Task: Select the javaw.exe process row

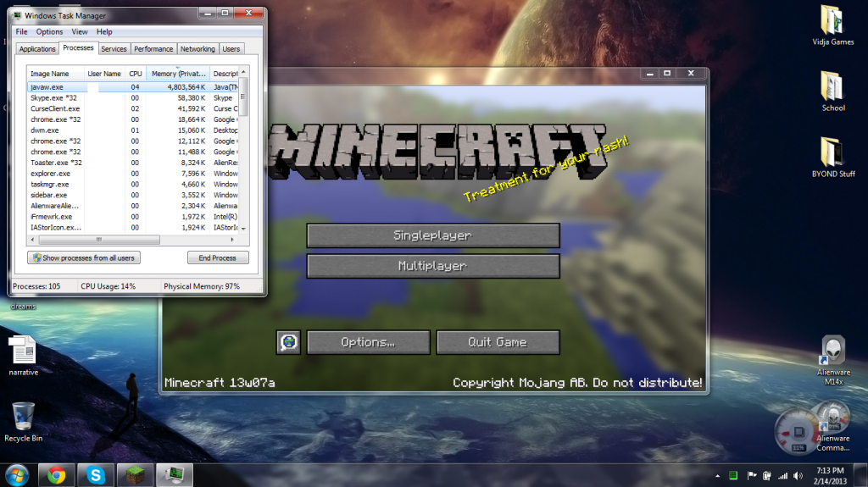Action: click(x=133, y=87)
